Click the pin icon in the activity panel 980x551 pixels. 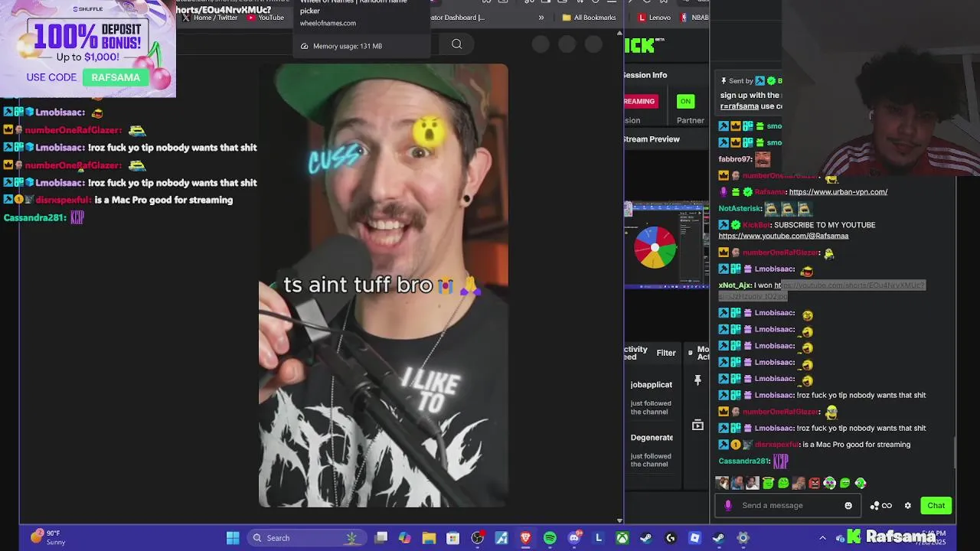coord(697,380)
